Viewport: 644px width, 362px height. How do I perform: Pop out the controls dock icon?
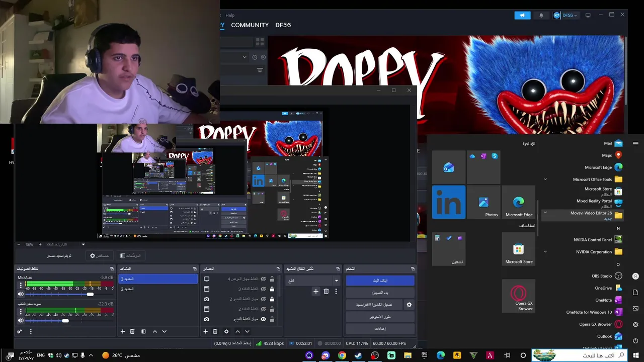413,268
